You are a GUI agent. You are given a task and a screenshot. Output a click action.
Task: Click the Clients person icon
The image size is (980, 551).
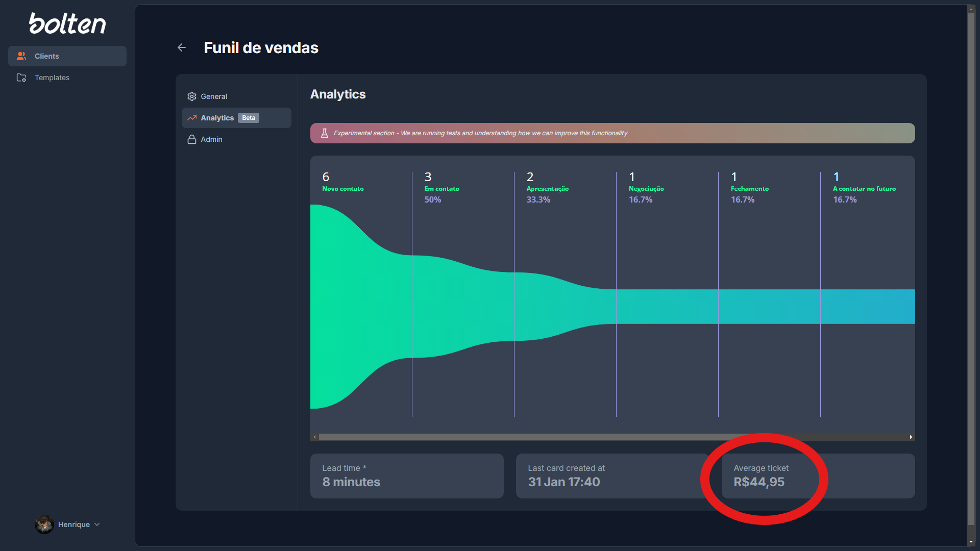[21, 56]
